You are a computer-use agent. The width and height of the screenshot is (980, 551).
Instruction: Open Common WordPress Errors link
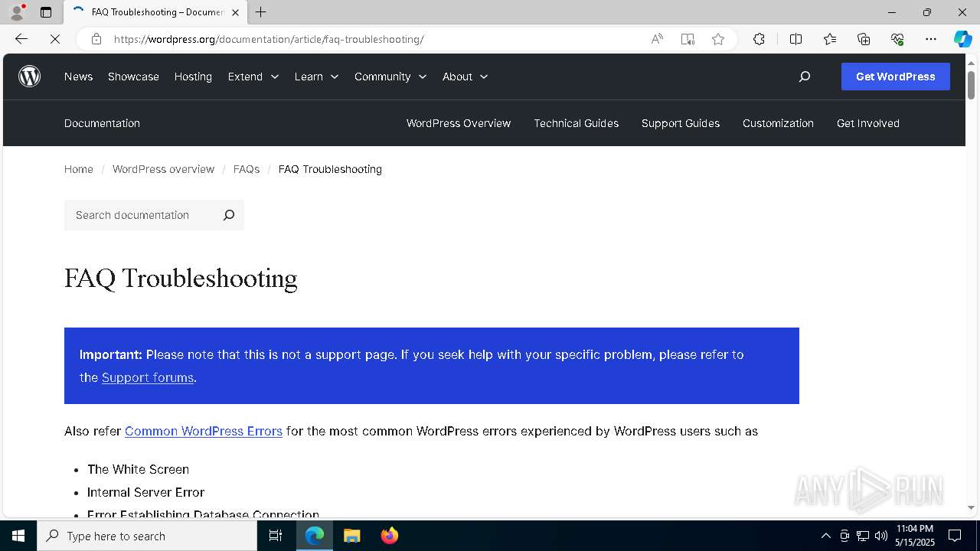point(204,431)
